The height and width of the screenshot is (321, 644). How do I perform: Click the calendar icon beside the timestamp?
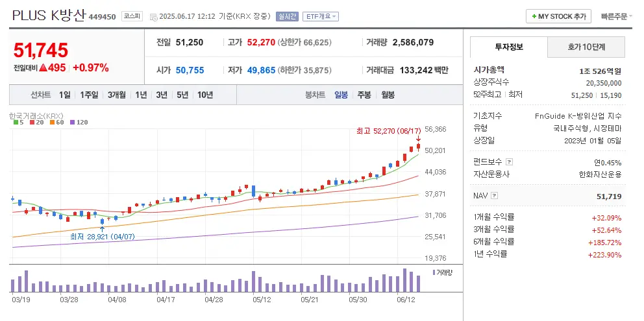153,17
